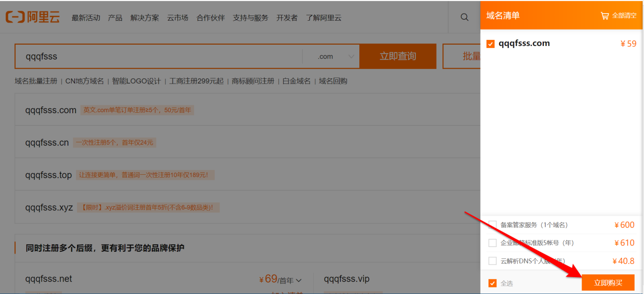
Task: Enable the 备案管家服务 checkbox
Action: [x=492, y=225]
